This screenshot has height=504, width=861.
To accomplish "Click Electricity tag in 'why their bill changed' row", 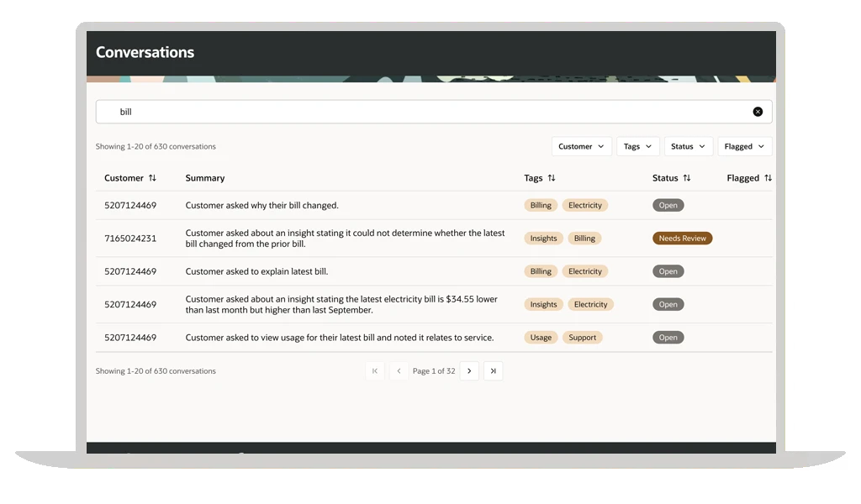I will [x=585, y=206].
